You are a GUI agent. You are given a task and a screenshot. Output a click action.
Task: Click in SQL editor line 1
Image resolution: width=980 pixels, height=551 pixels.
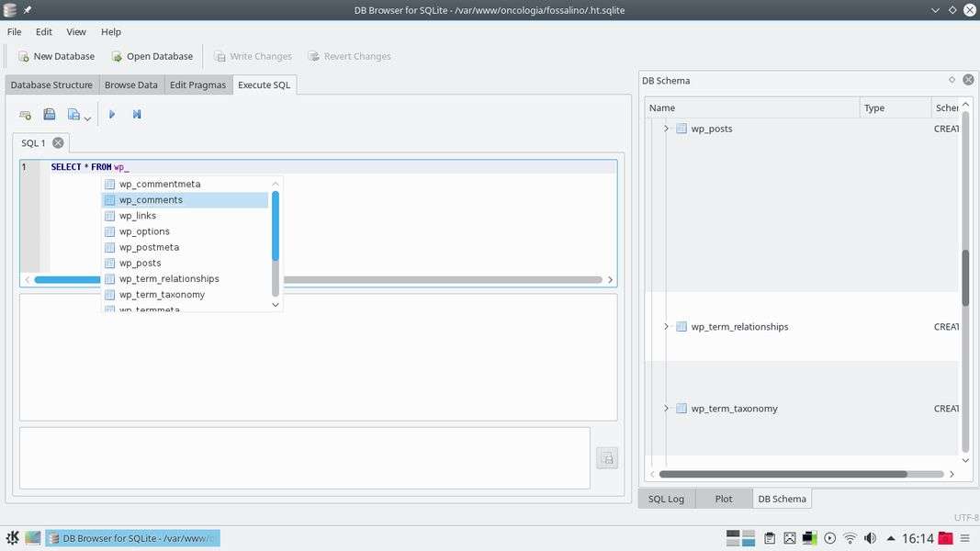point(333,167)
